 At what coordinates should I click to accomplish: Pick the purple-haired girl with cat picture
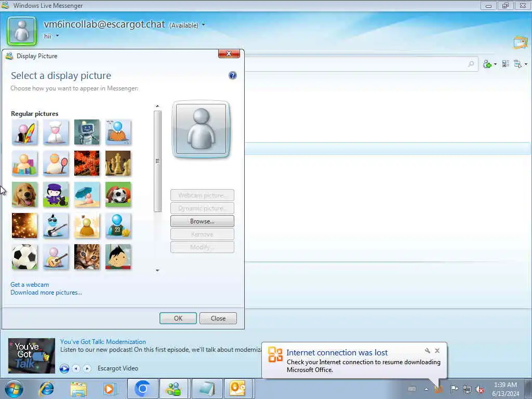tap(56, 195)
